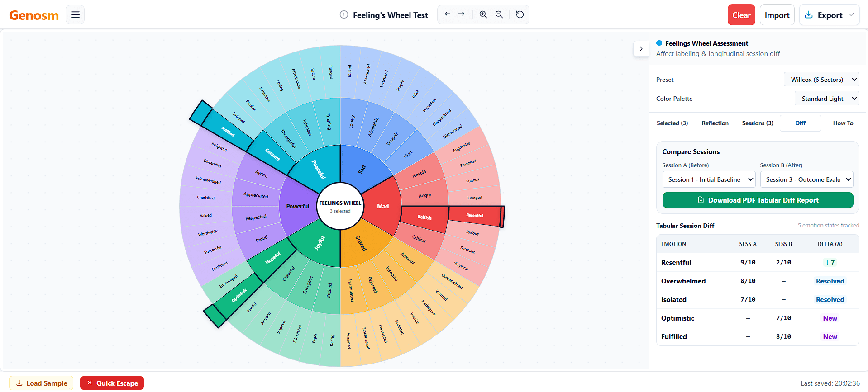Download PDF Tabular Diff Report
The height and width of the screenshot is (392, 868).
click(x=758, y=200)
